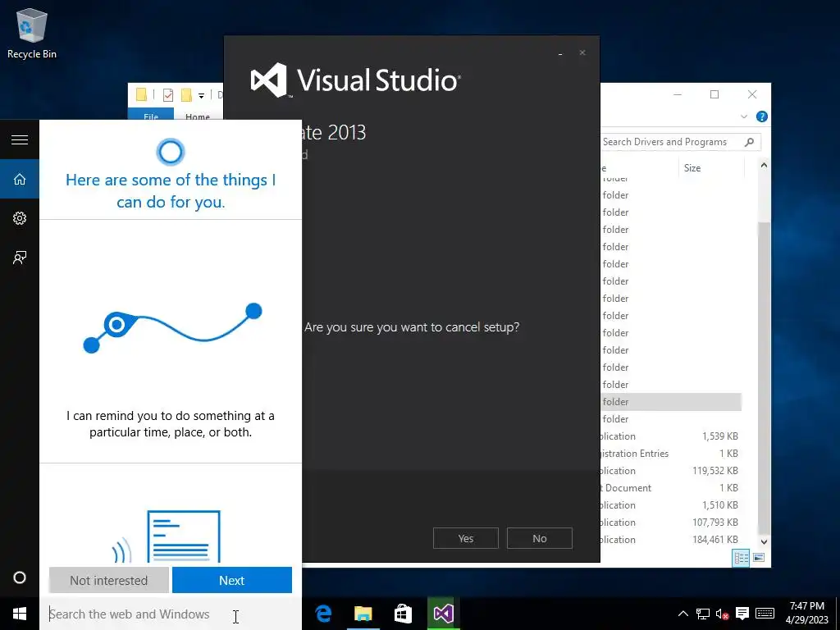Open the network status tray icon
The width and height of the screenshot is (840, 630).
click(x=702, y=614)
